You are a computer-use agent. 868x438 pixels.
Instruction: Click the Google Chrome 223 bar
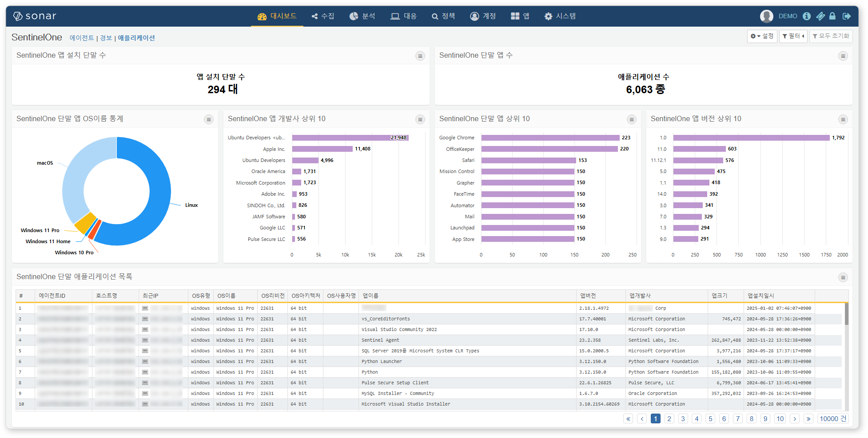[550, 138]
